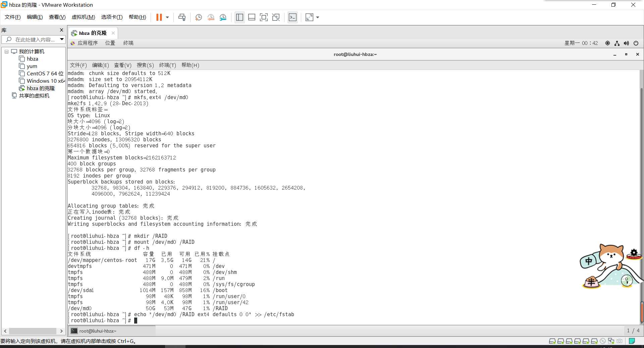Viewport: 644px width, 348px height.
Task: Toggle the 半 half-width mode on the input method widget
Action: 591,282
